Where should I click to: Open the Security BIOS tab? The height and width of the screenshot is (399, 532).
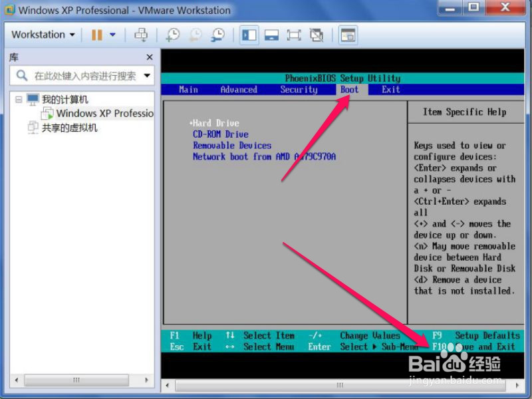click(299, 90)
